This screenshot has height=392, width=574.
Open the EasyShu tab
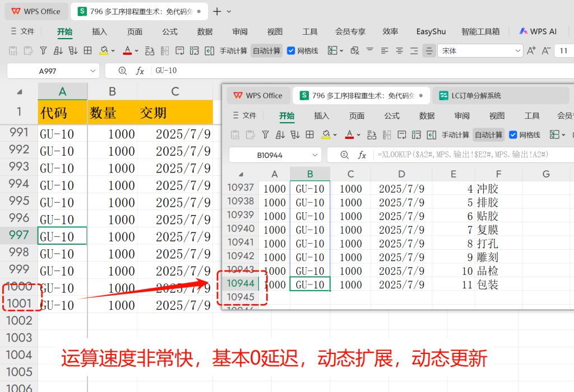pyautogui.click(x=431, y=32)
